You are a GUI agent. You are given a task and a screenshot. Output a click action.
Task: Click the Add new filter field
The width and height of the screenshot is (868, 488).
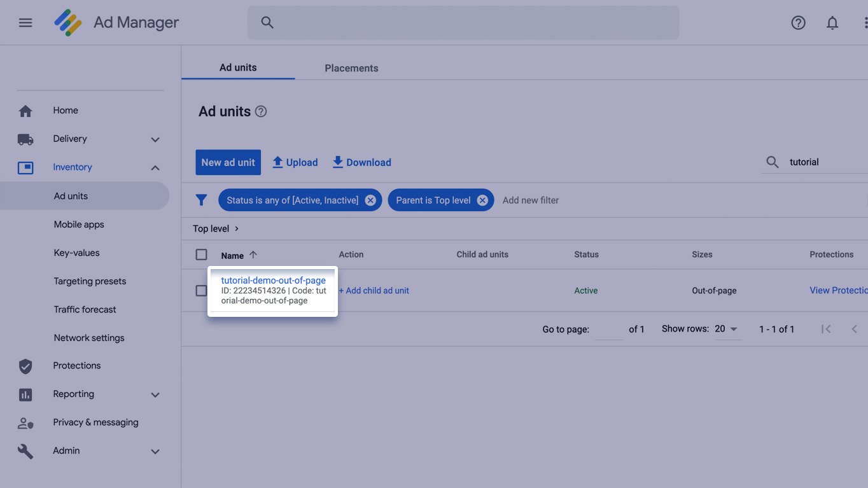531,200
